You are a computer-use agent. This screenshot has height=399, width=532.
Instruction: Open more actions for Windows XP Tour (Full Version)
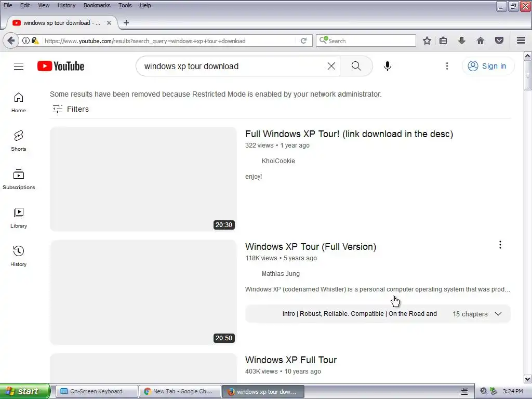pos(500,245)
